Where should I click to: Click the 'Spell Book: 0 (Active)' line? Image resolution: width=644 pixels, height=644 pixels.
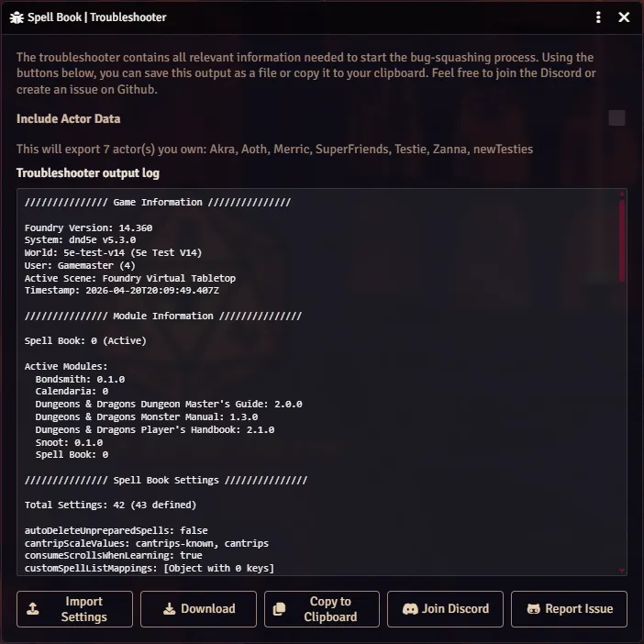coord(85,340)
